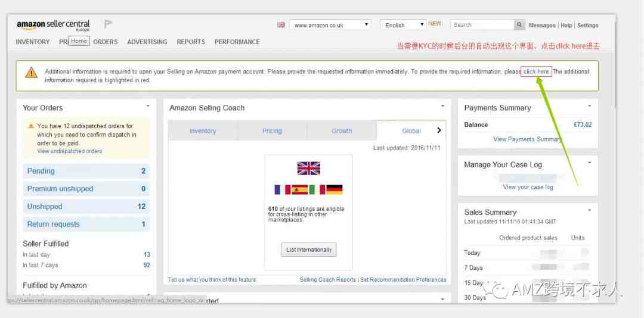Click the NEW label beside language selector
The height and width of the screenshot is (318, 644).
point(435,24)
